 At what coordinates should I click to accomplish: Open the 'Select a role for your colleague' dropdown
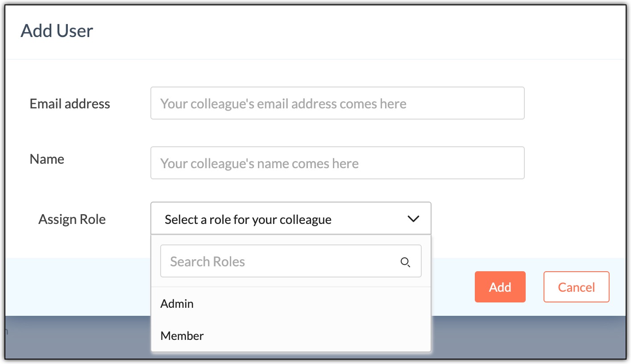point(291,219)
